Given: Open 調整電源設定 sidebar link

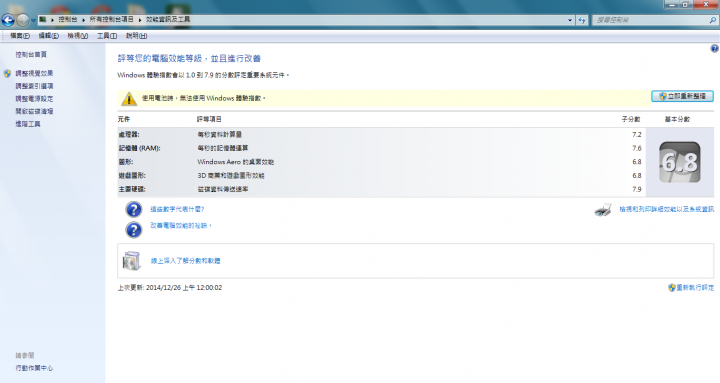Looking at the screenshot, I should pyautogui.click(x=34, y=98).
